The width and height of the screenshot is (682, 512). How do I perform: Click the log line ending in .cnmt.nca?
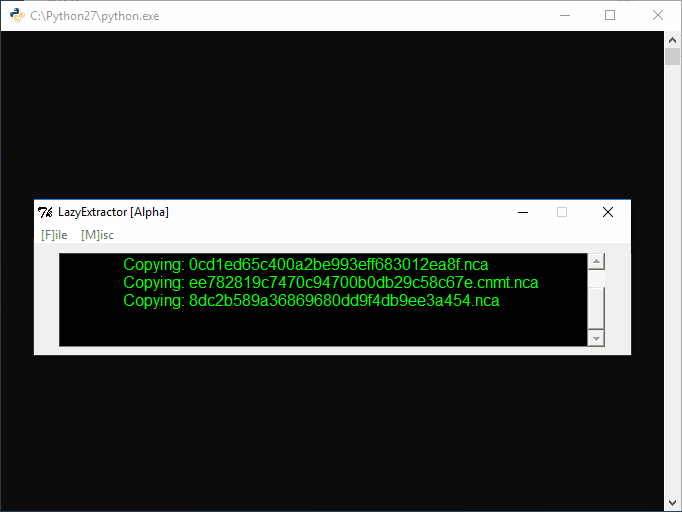point(330,283)
